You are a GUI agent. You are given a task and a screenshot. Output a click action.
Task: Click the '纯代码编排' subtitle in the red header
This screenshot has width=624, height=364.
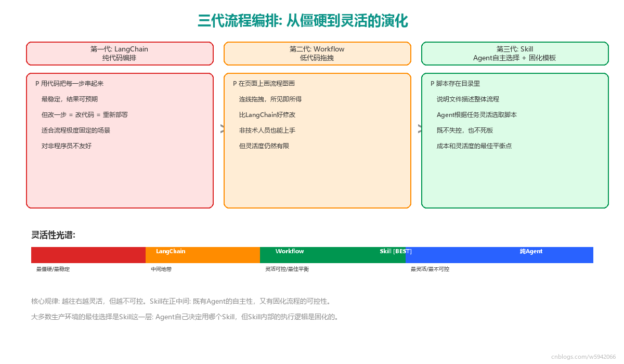(x=119, y=58)
